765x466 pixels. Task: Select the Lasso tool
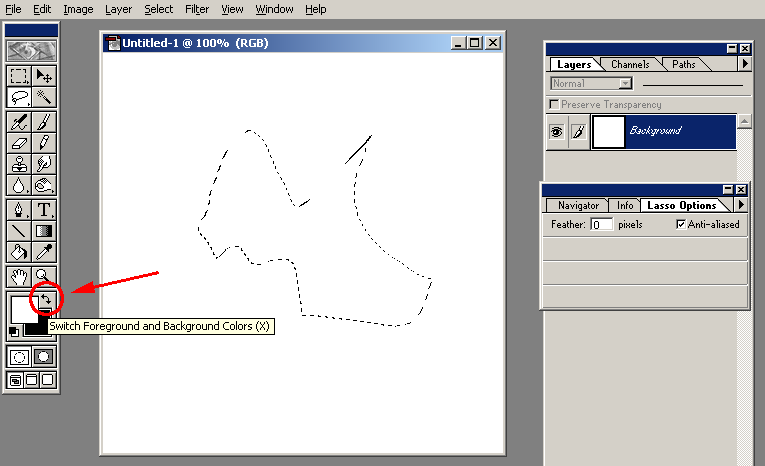tap(19, 98)
